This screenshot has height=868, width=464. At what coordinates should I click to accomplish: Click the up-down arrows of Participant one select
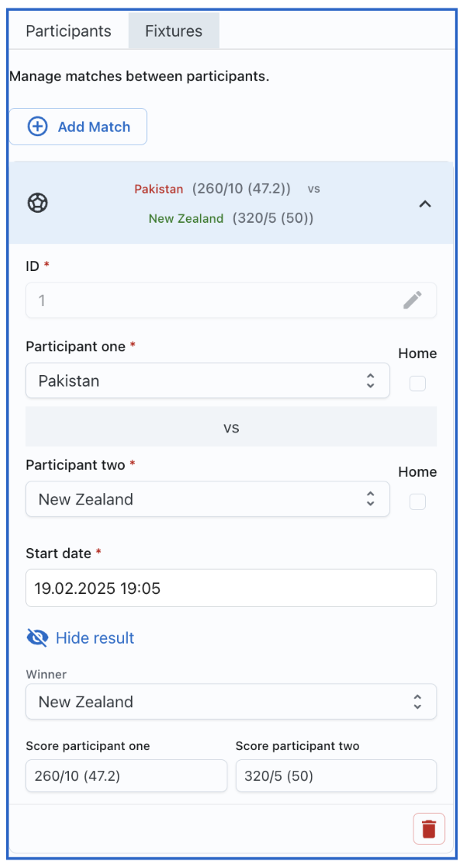click(x=371, y=380)
